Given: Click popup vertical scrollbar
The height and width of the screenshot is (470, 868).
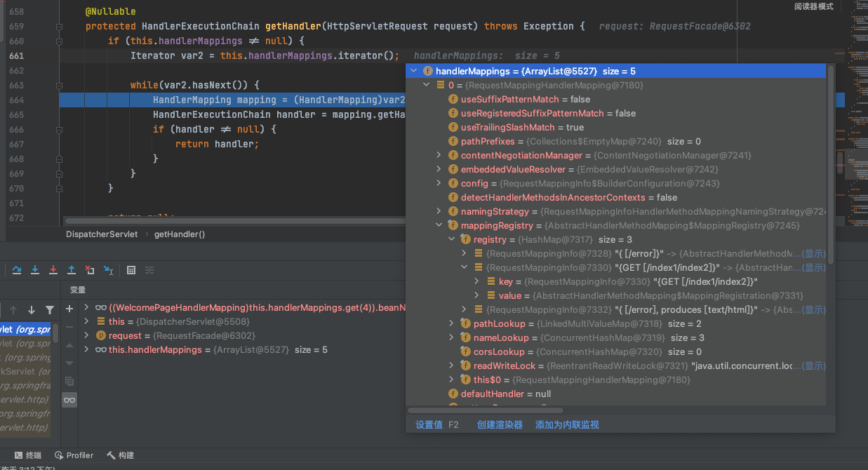Looking at the screenshot, I should point(831,165).
